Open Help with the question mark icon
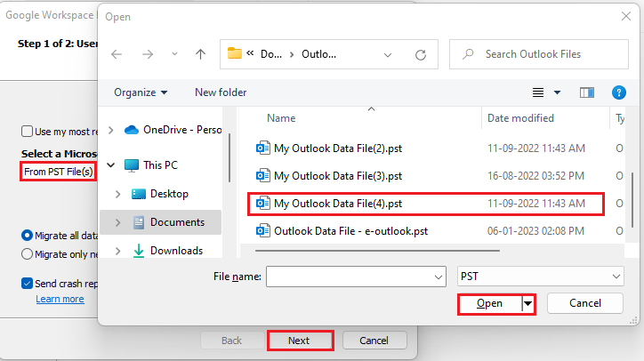 tap(619, 92)
